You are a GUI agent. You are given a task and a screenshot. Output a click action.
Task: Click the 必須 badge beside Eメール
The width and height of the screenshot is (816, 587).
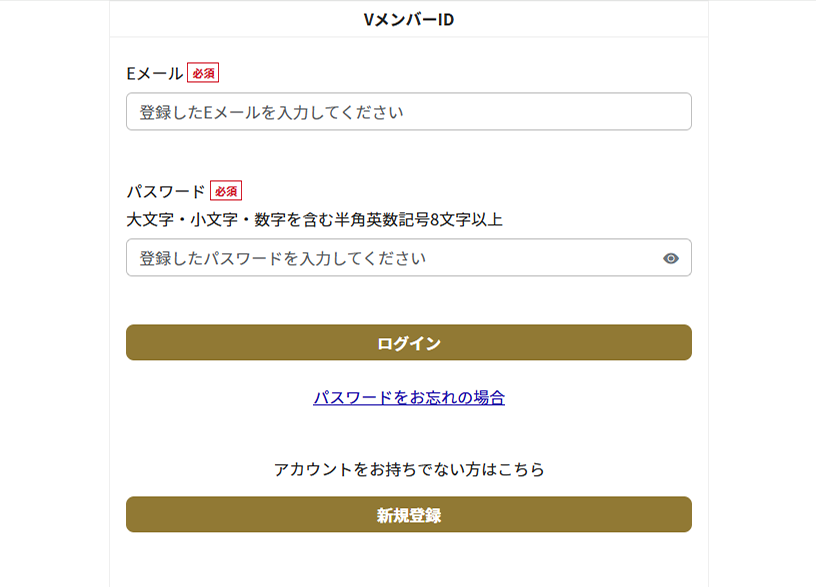tap(203, 73)
